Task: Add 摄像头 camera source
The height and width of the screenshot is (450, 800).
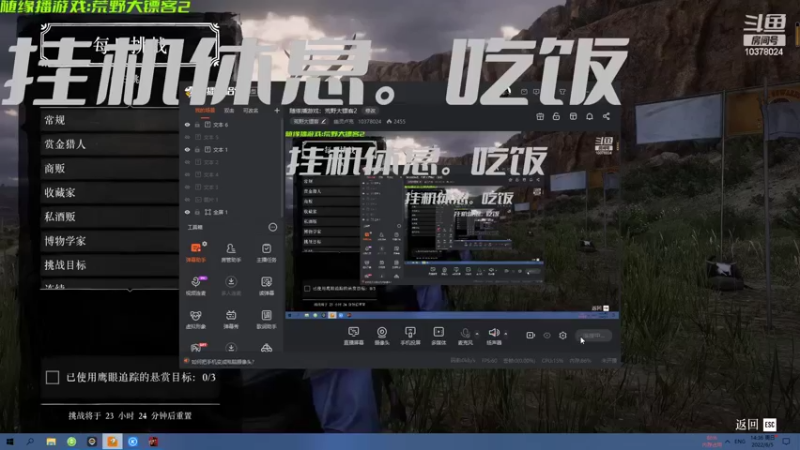Action: point(382,336)
